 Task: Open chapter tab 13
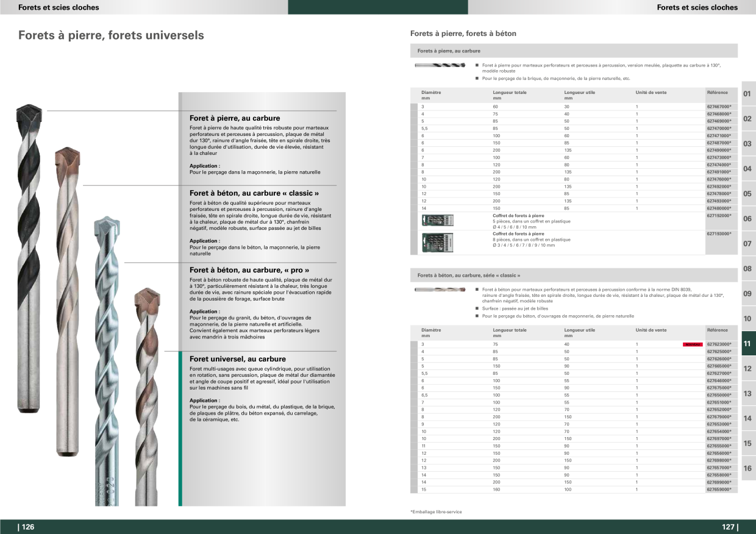748,394
